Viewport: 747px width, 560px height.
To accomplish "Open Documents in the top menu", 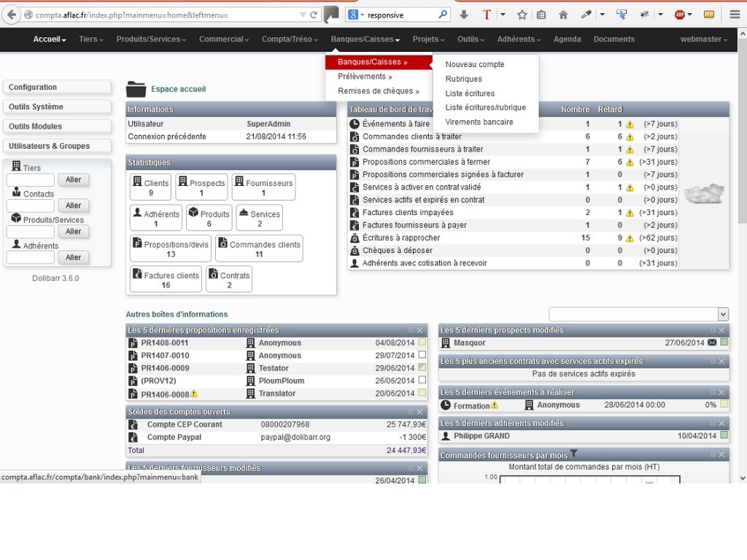I will click(614, 39).
